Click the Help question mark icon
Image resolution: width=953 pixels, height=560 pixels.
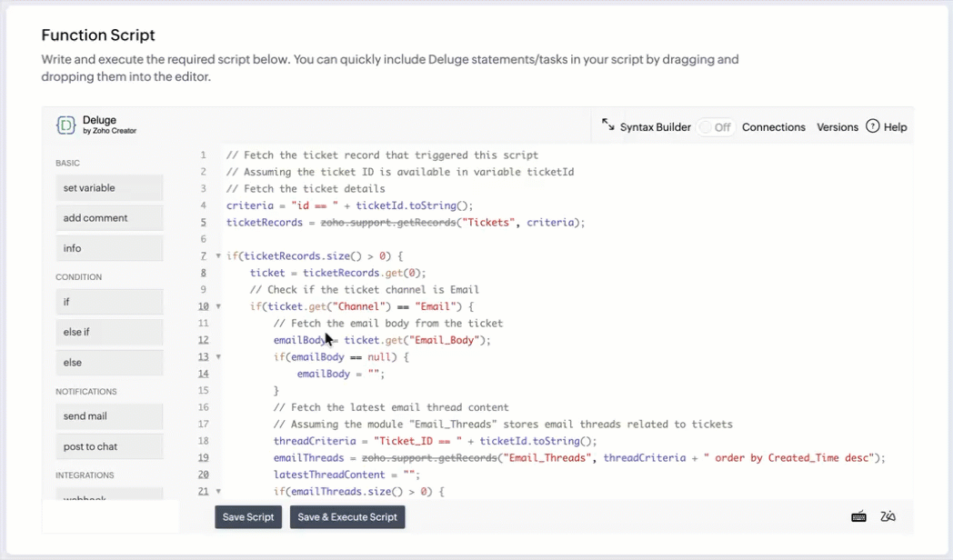point(873,126)
